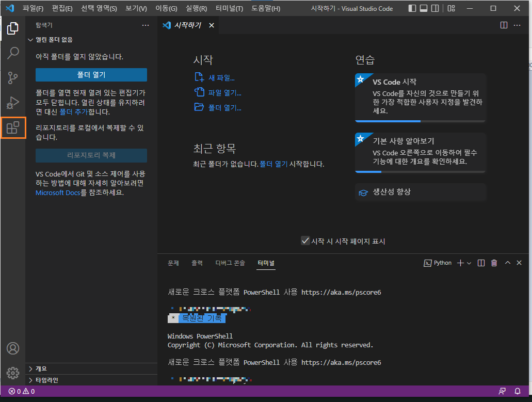The height and width of the screenshot is (402, 532).
Task: Click 폴더 열기 link under 최근 항목
Action: pyautogui.click(x=273, y=164)
